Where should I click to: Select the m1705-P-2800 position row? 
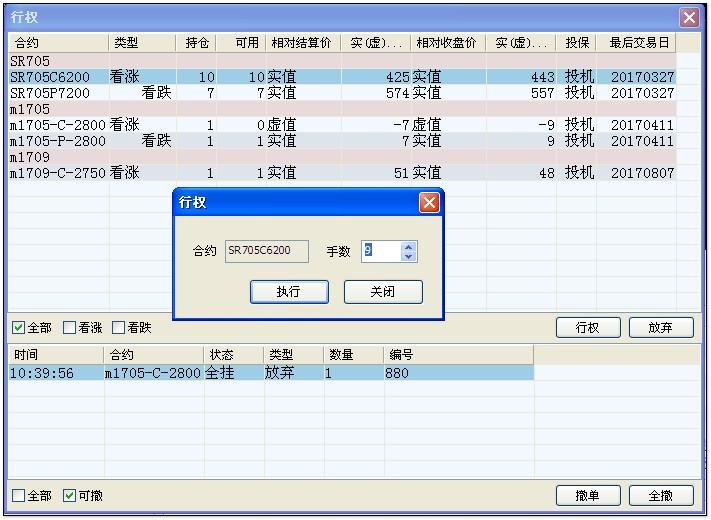[x=342, y=141]
